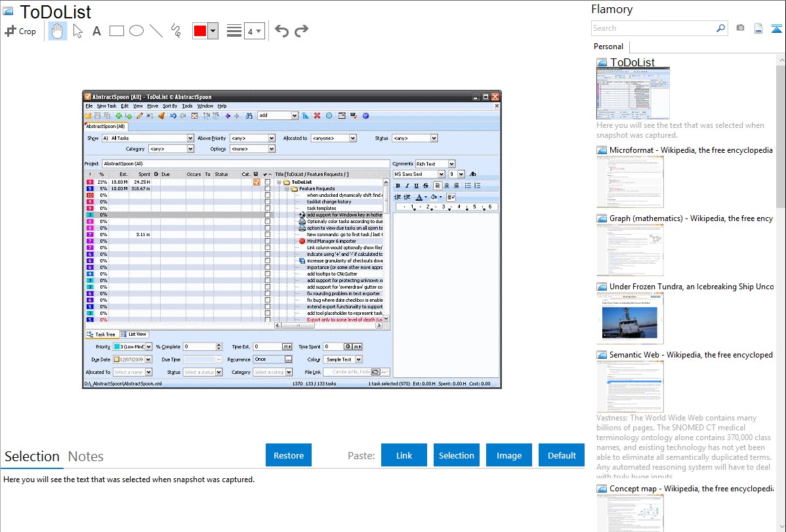Open the Personal tab

[608, 47]
